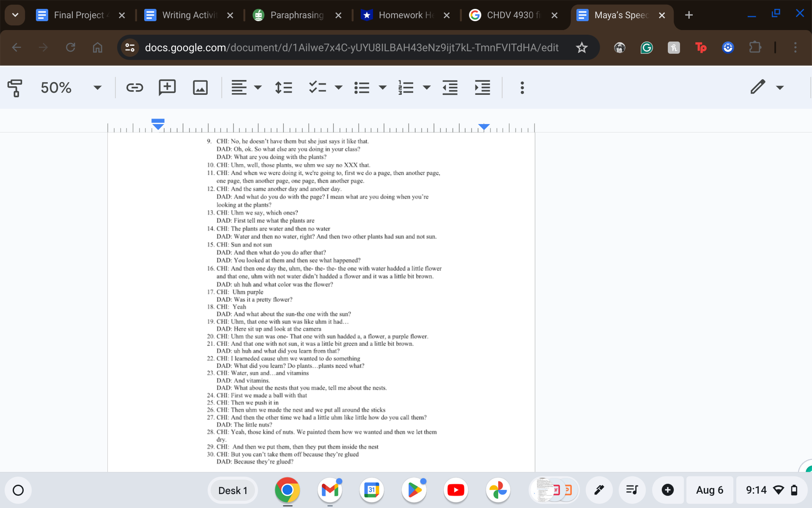Switch to the Final Project tab
812x508 pixels.
pos(78,15)
